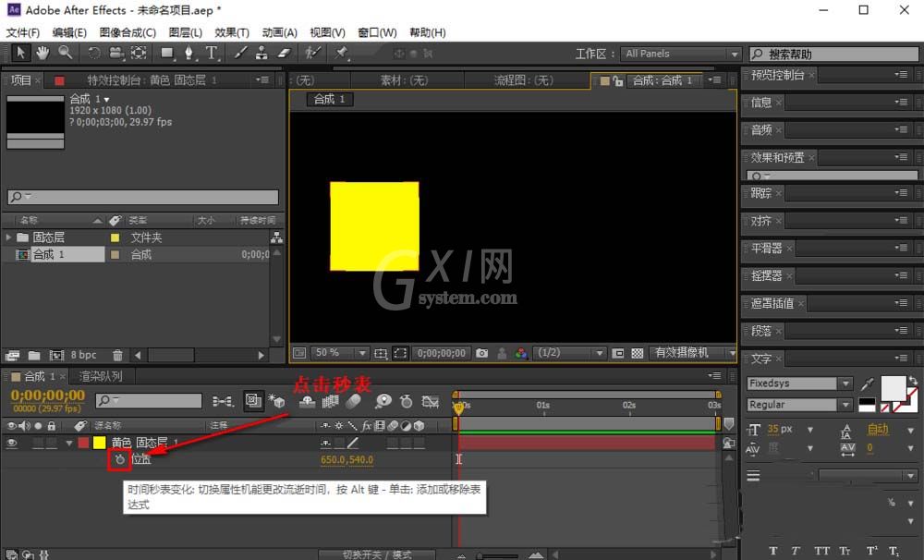Screen dimensions: 924x560
Task: Click the timeline zoom slider at bottom
Action: [x=497, y=556]
